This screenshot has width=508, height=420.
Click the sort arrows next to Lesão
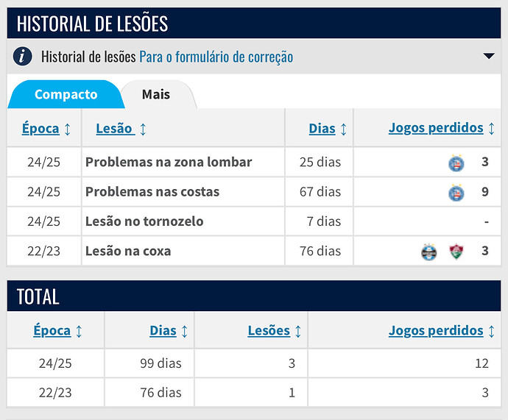143,129
